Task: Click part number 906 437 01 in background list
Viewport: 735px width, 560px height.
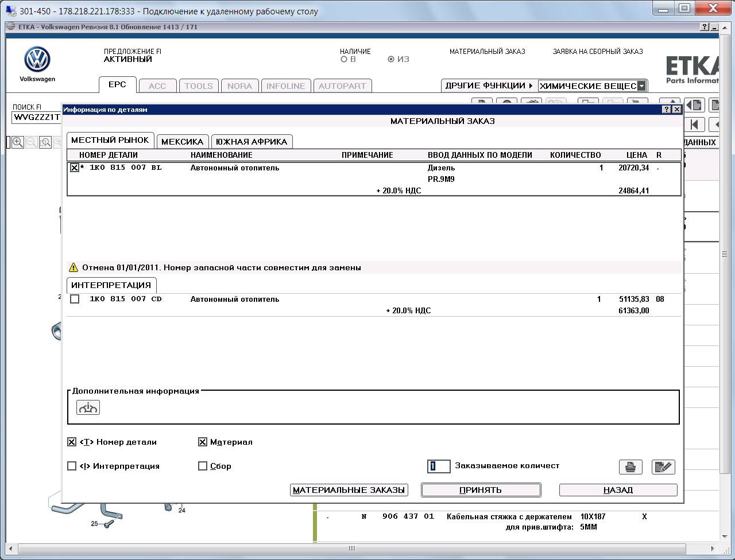Action: point(408,516)
